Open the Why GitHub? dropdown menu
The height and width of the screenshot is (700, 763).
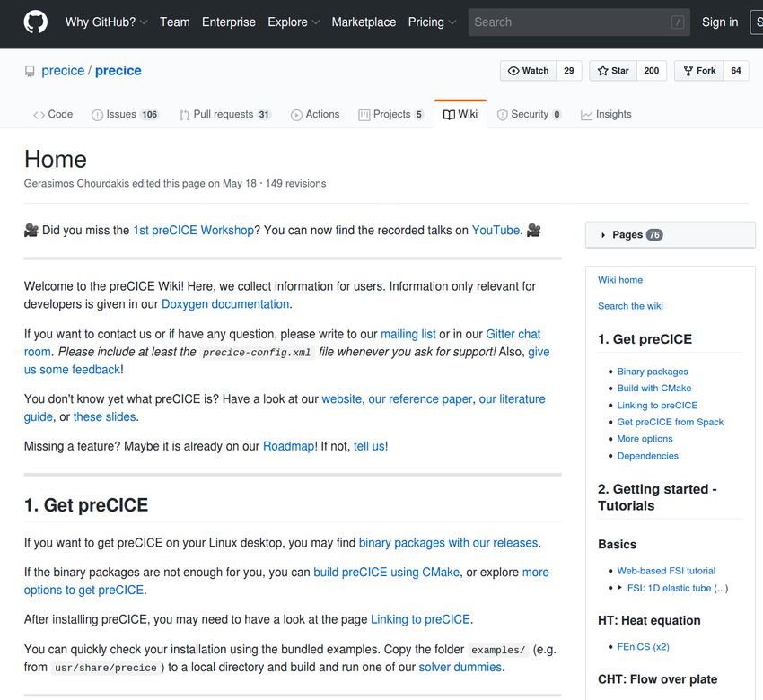point(106,22)
